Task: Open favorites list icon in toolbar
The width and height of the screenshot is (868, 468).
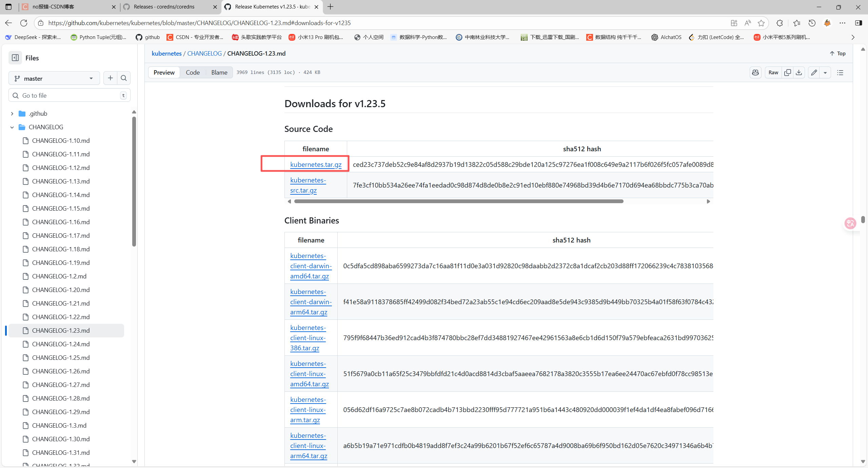Action: point(797,23)
